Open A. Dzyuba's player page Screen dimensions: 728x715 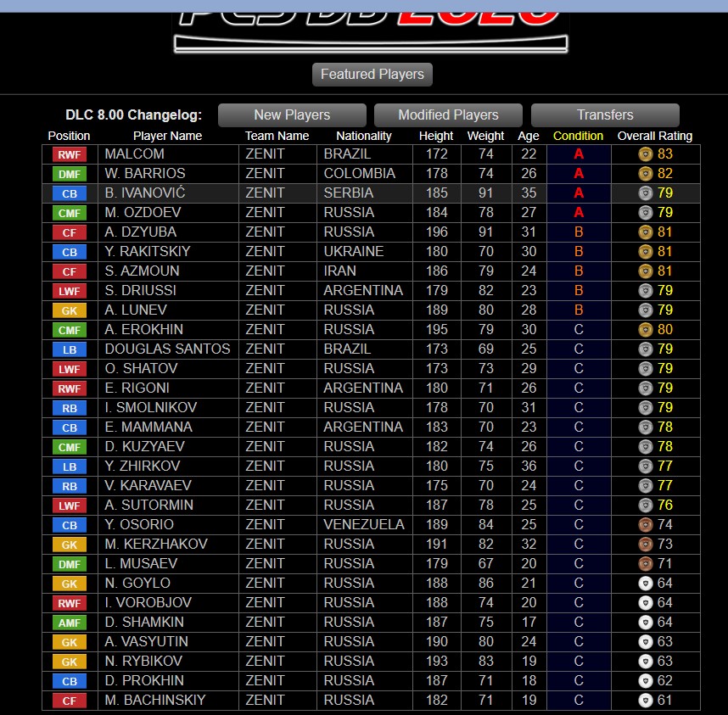tap(140, 232)
